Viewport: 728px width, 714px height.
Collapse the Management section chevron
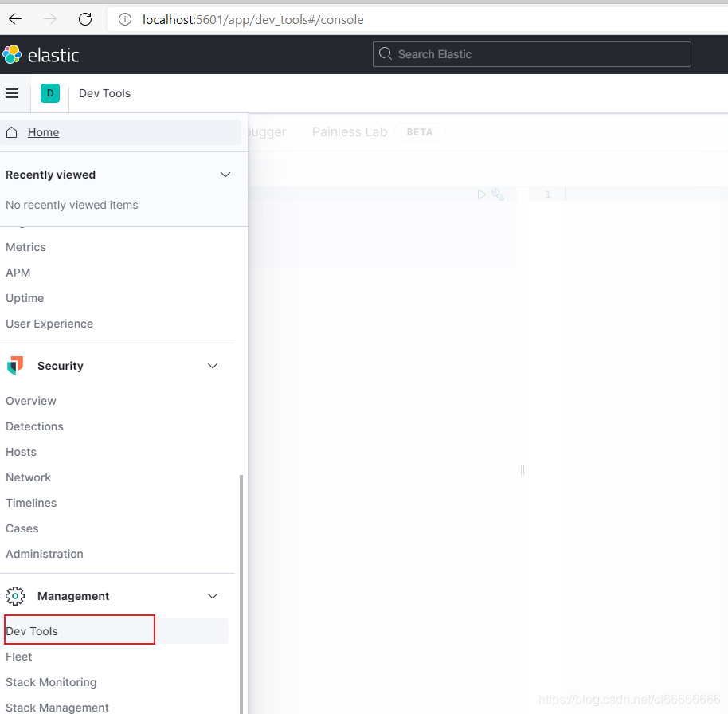coord(213,596)
